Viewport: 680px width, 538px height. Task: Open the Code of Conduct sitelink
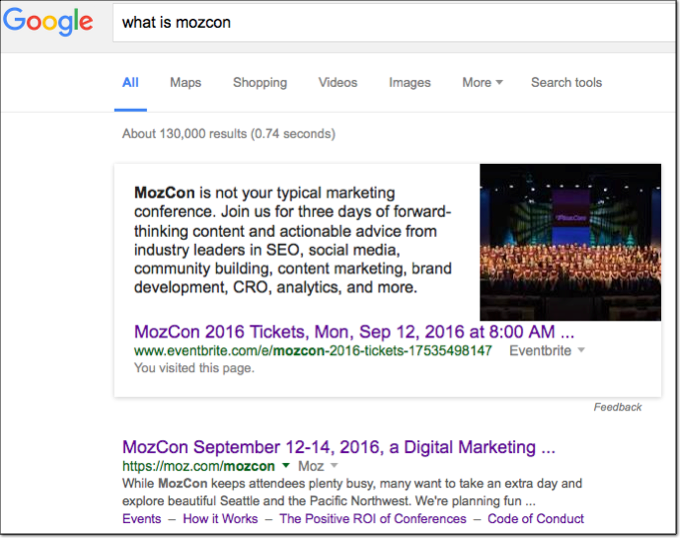tap(535, 519)
